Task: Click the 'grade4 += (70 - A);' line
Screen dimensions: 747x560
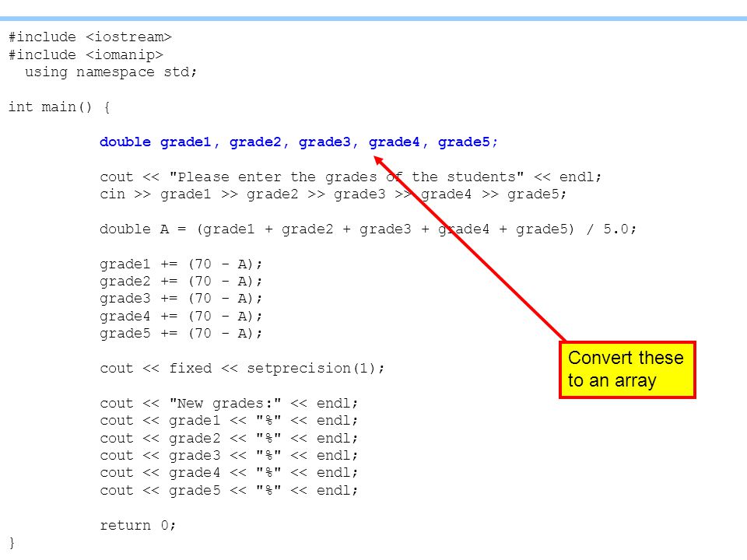Action: point(181,317)
